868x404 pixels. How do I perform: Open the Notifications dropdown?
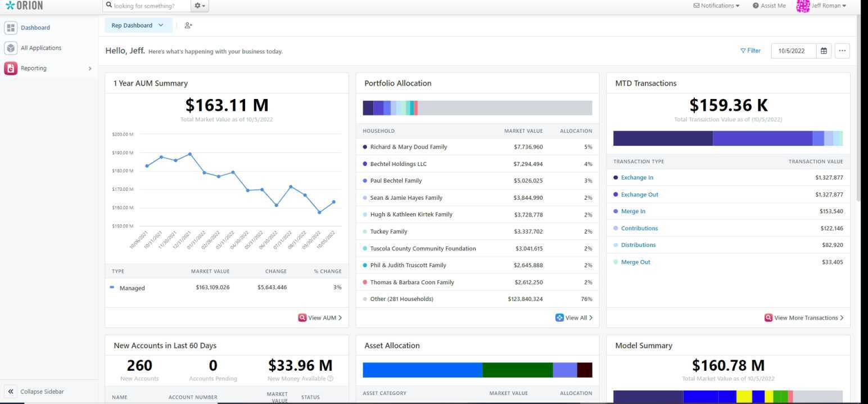pyautogui.click(x=716, y=6)
